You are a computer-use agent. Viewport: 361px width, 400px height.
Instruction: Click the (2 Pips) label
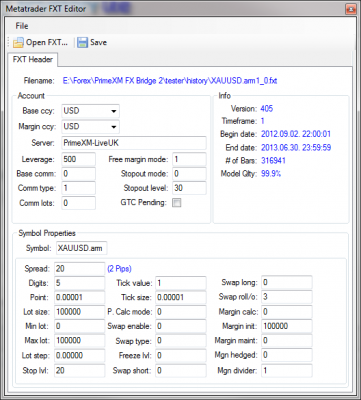pos(119,269)
